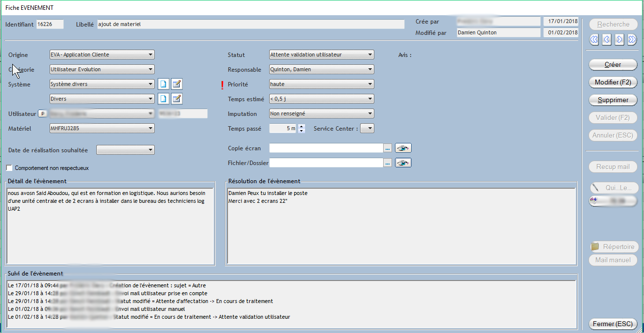
Task: Go to the first record using double-left arrow
Action: click(594, 40)
